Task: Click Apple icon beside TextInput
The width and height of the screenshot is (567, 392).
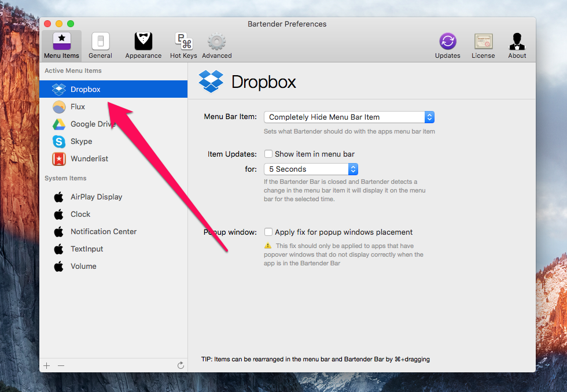Action: tap(58, 249)
